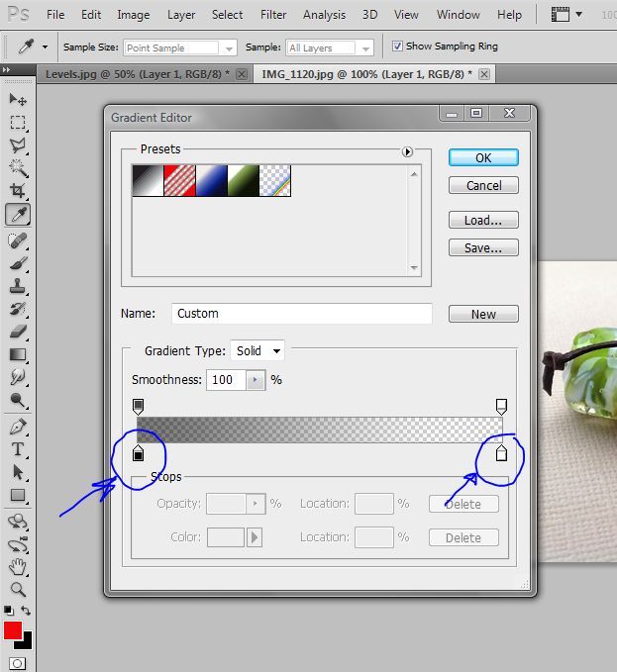Open the presets panel flyout menu
The width and height of the screenshot is (617, 672).
click(407, 151)
